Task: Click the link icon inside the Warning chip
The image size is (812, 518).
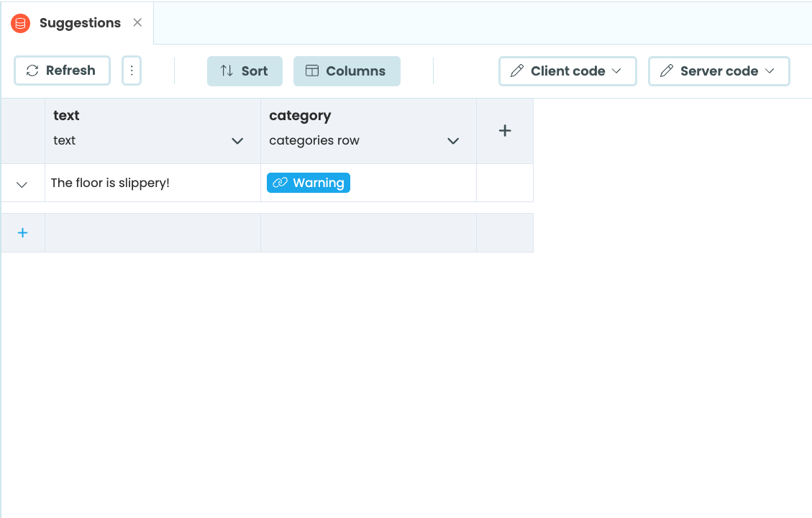Action: coord(280,182)
